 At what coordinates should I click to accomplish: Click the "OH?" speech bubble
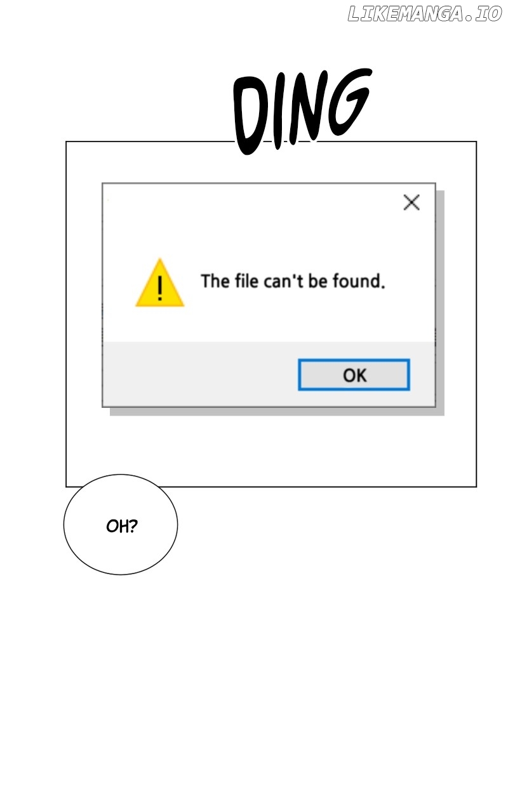[x=121, y=525]
